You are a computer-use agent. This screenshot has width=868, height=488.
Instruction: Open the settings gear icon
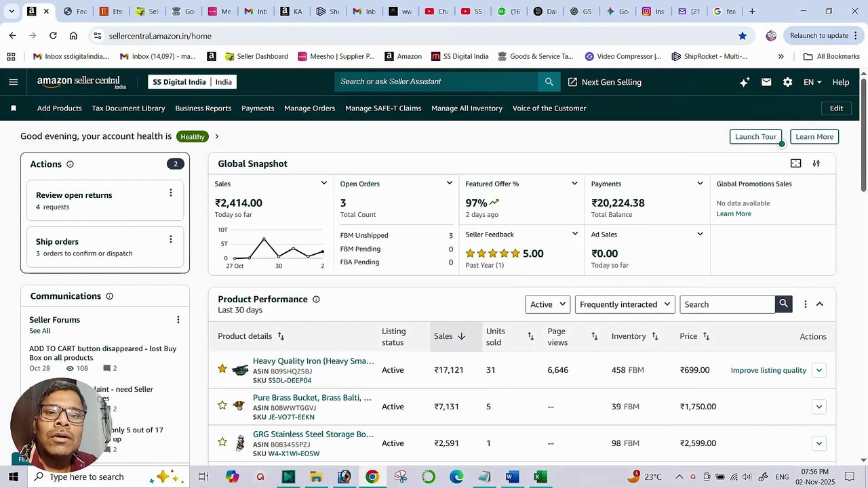click(787, 82)
